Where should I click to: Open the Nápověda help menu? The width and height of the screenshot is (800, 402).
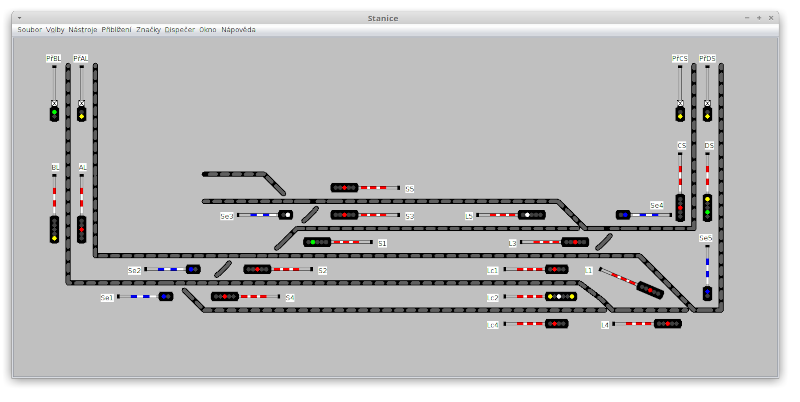click(238, 30)
